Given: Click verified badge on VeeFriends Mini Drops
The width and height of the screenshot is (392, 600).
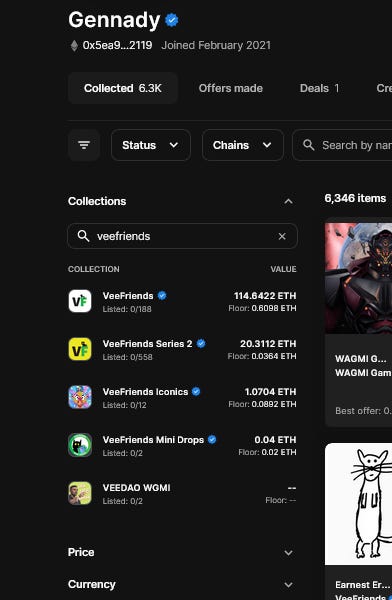Looking at the screenshot, I should [212, 439].
